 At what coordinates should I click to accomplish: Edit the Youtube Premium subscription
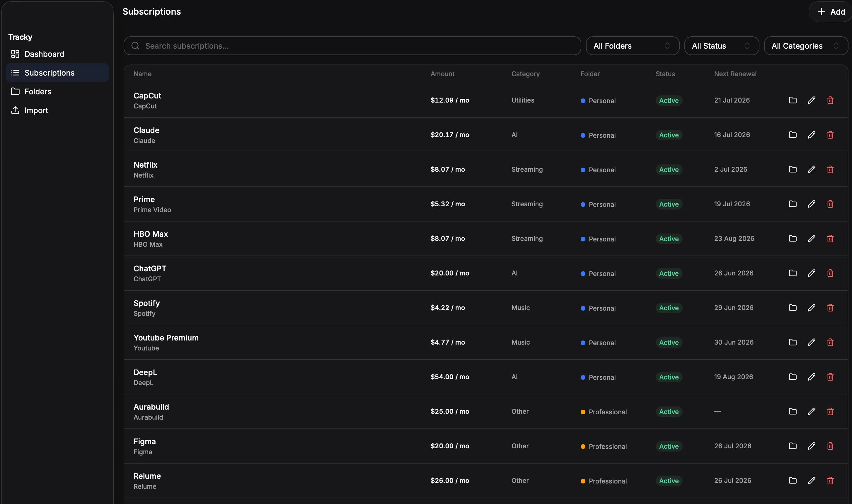tap(811, 342)
